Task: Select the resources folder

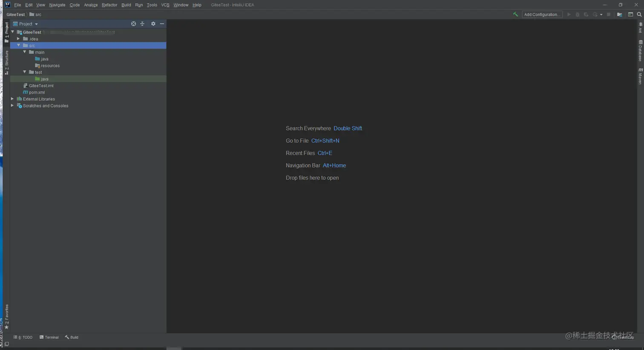Action: [x=47, y=66]
